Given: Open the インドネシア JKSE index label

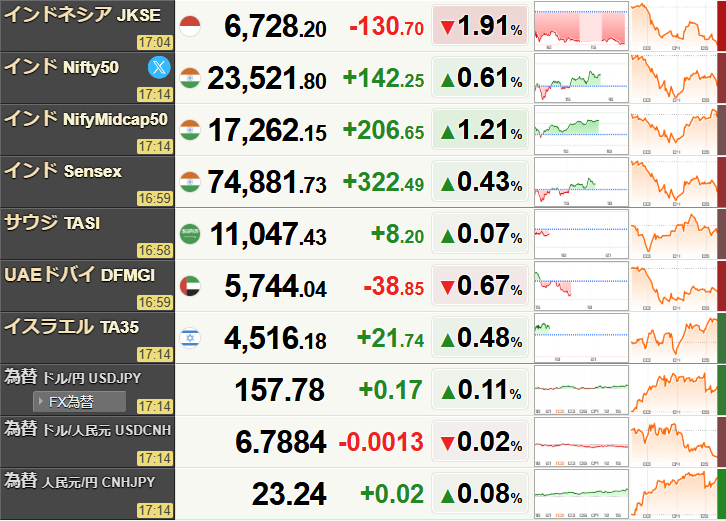Looking at the screenshot, I should 82,15.
